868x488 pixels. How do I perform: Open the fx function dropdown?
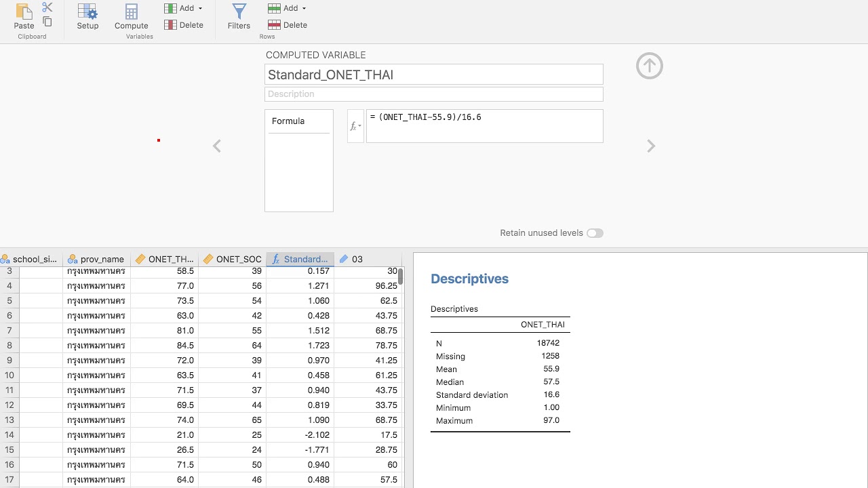[355, 126]
